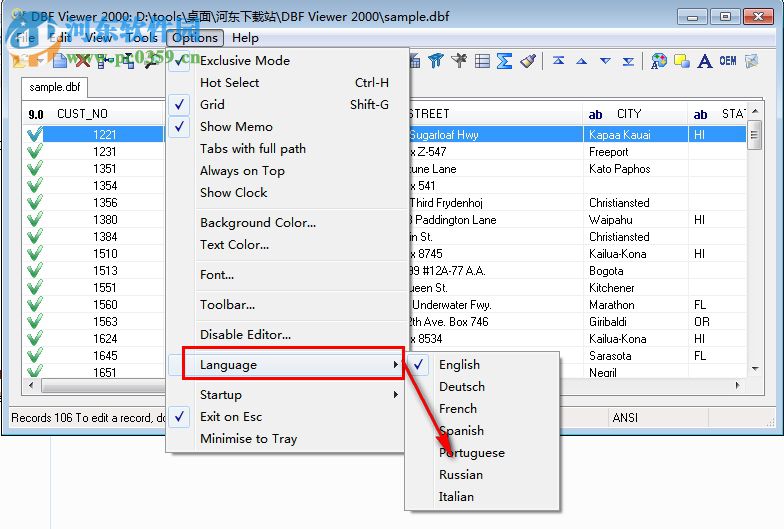Viewport: 784px width, 529px height.
Task: Click the OEM charset toolbar icon
Action: pyautogui.click(x=728, y=61)
